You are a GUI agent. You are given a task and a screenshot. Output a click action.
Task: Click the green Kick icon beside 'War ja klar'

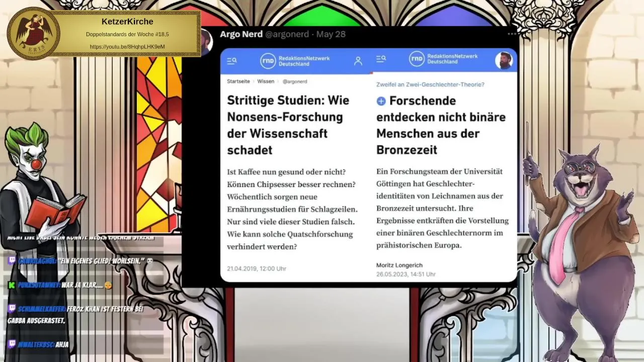pyautogui.click(x=12, y=285)
